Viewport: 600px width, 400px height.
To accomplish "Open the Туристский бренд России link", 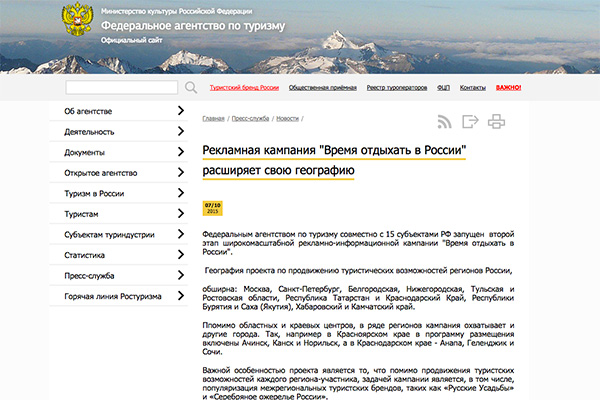I will (244, 88).
